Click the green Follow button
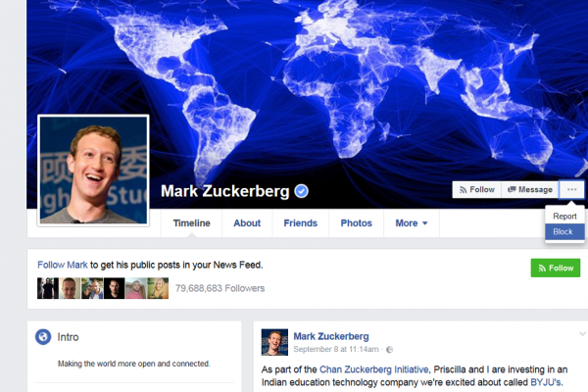This screenshot has height=392, width=588. coord(556,268)
